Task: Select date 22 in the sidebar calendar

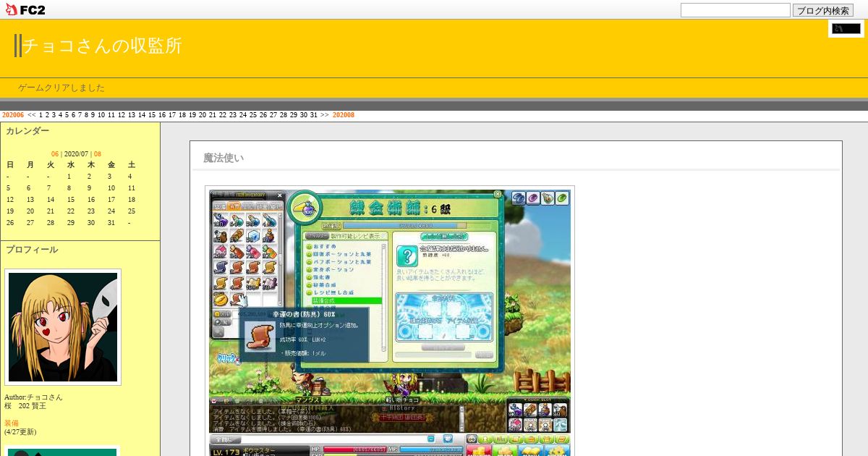Action: [71, 211]
